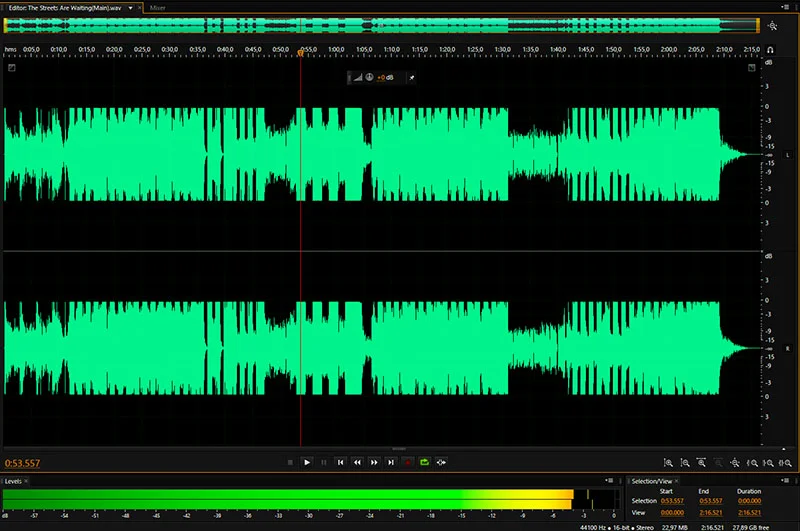Click View End time value

[x=711, y=513]
